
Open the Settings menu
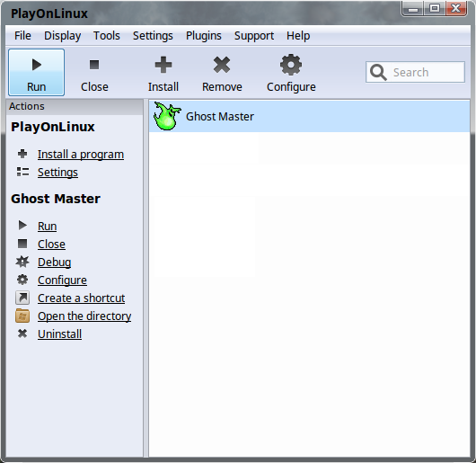[153, 36]
